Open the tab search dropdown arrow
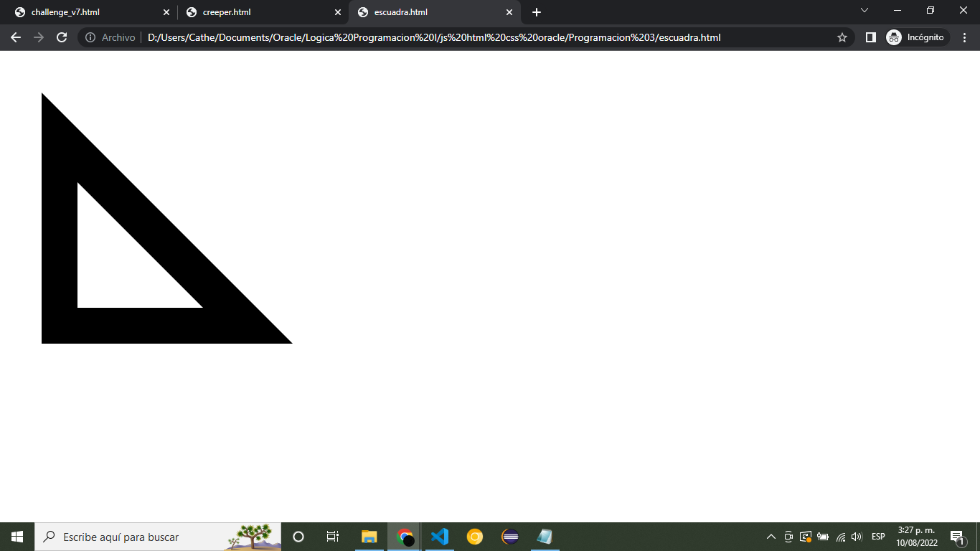Image resolution: width=980 pixels, height=551 pixels. click(864, 10)
